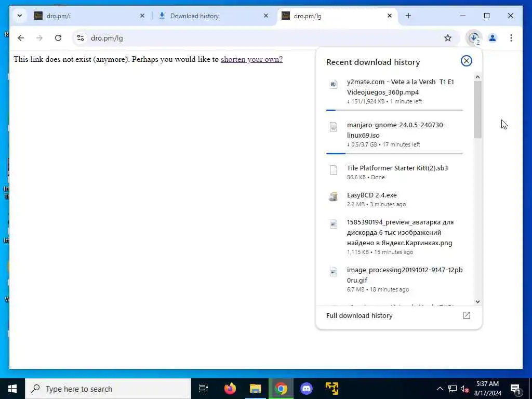Open the yellow app taskbar icon
Viewport: 532px width, 399px height.
tap(332, 389)
